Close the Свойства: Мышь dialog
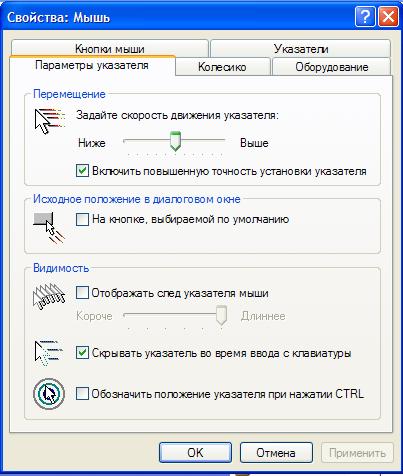Viewport: 403px width, 476px height. pyautogui.click(x=388, y=17)
